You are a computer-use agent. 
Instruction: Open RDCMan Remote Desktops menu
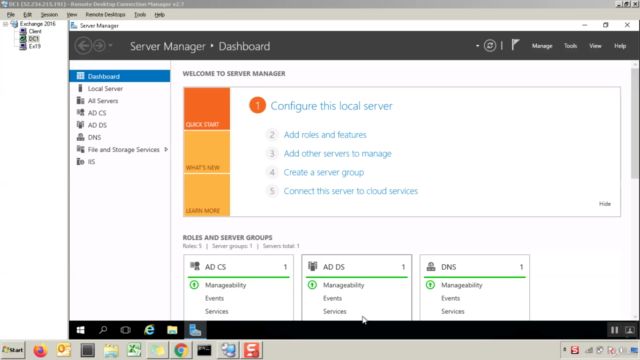(105, 15)
